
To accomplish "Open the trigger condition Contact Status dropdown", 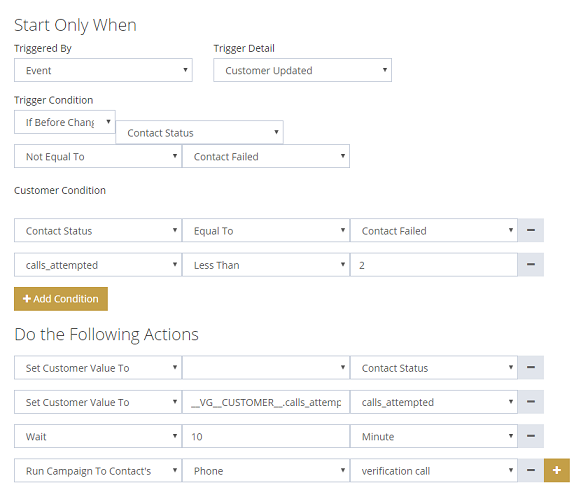I will click(200, 132).
